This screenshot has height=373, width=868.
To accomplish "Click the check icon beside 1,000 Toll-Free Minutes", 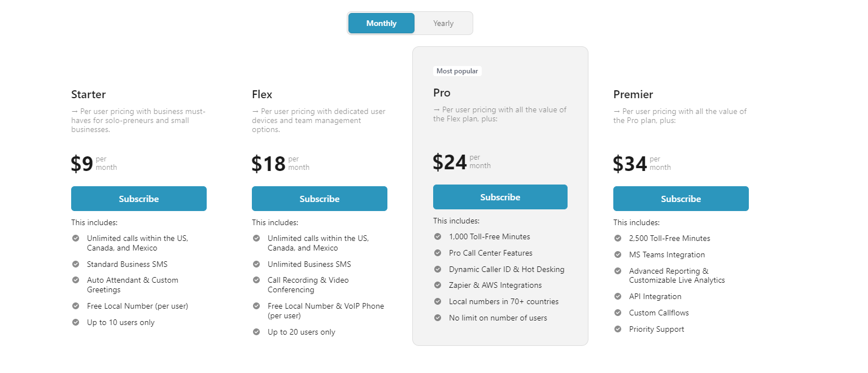I will click(x=438, y=236).
